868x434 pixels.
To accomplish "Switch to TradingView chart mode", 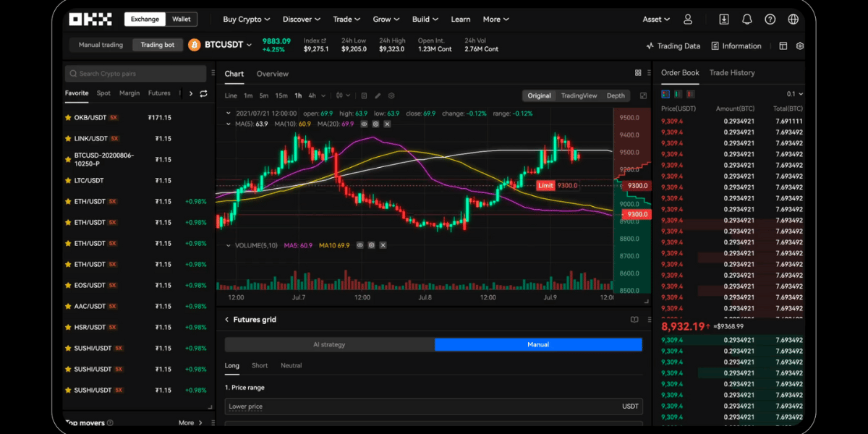I will point(579,95).
